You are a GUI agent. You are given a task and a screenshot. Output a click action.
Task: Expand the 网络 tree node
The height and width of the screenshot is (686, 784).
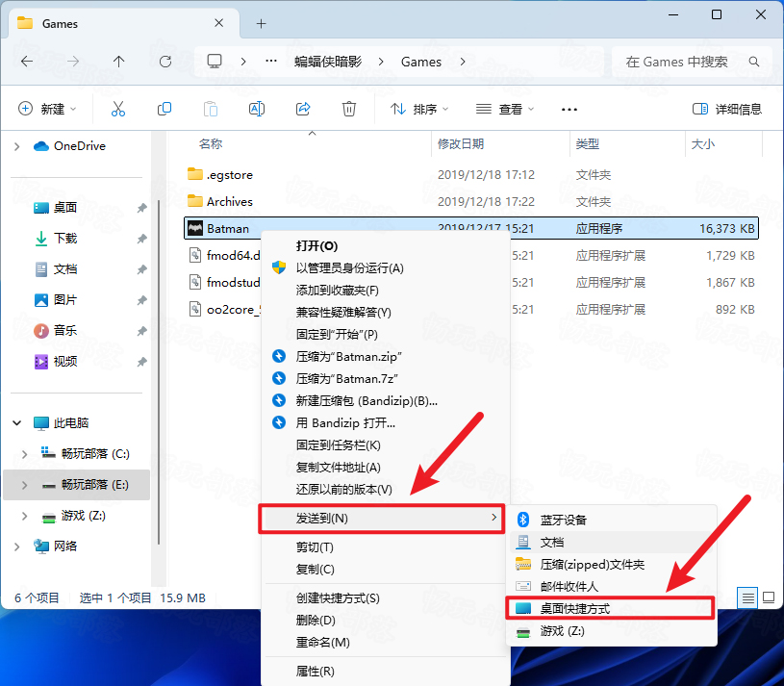coord(17,546)
